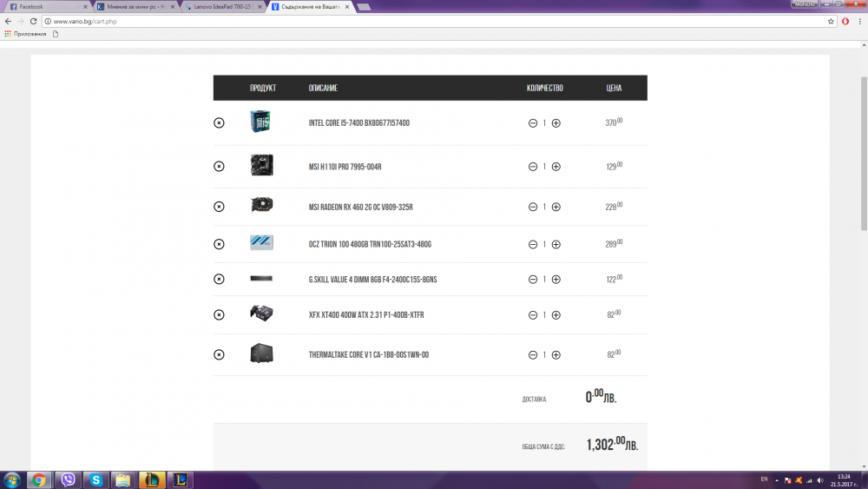Image resolution: width=868 pixels, height=489 pixels.
Task: Open Viber from the taskbar
Action: (68, 479)
